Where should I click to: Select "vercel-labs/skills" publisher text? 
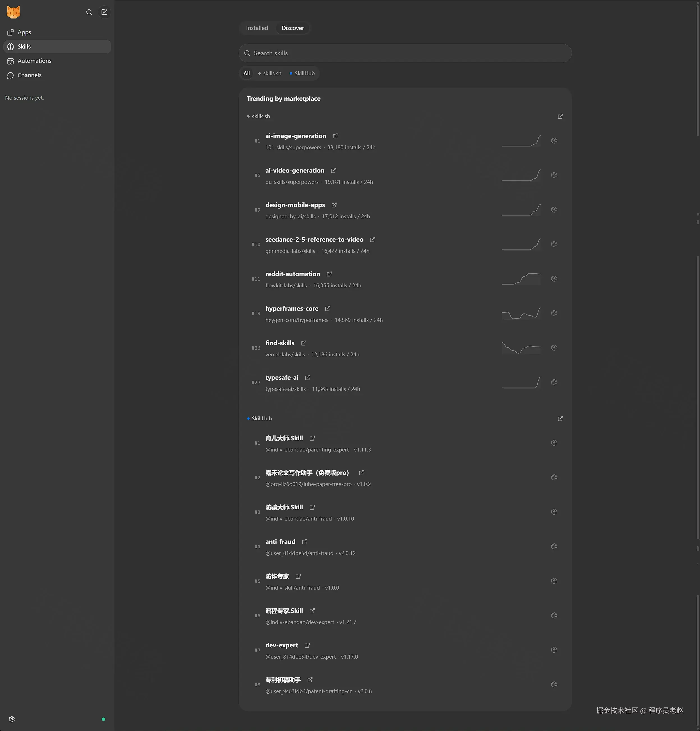(285, 355)
